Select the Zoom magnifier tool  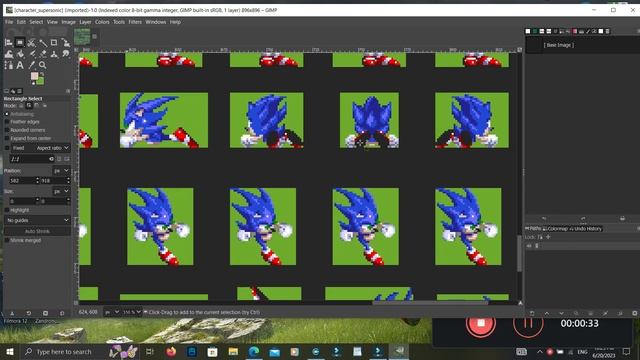[x=42, y=65]
